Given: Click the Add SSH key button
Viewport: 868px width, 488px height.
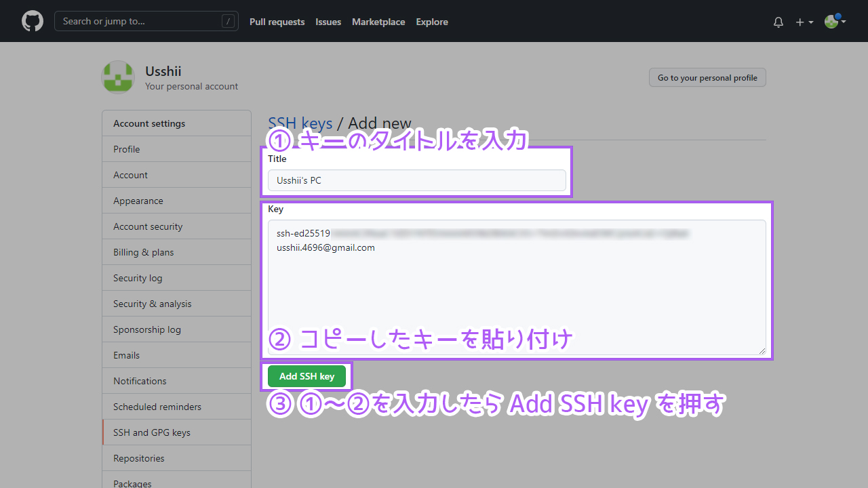Looking at the screenshot, I should (307, 376).
